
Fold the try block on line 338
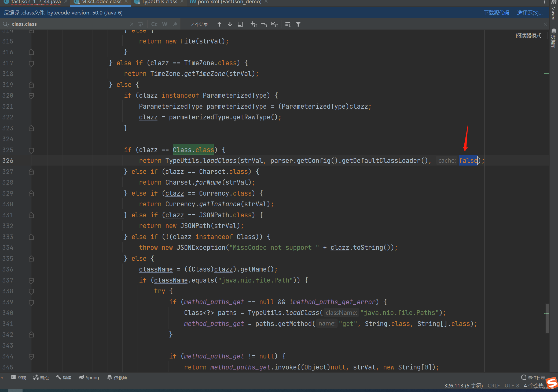(x=31, y=291)
